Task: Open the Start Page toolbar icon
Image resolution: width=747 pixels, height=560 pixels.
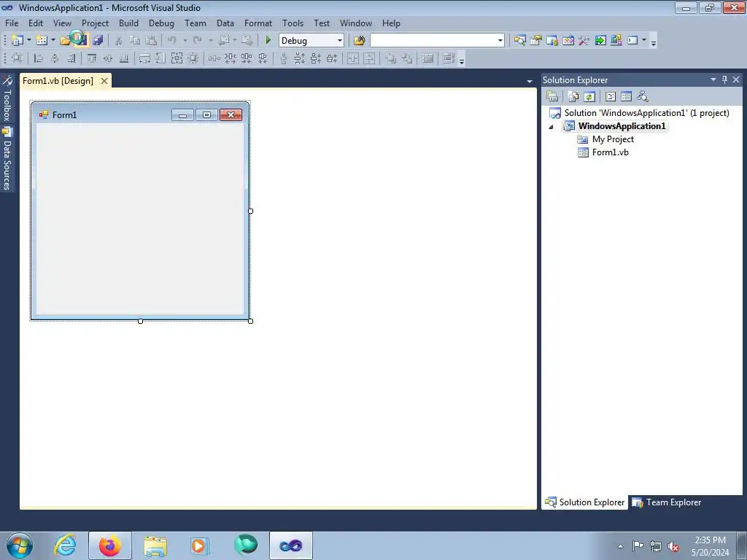Action: 600,41
